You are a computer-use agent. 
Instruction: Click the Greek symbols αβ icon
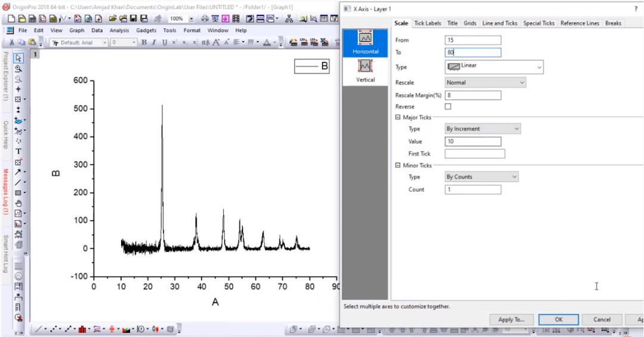click(205, 42)
